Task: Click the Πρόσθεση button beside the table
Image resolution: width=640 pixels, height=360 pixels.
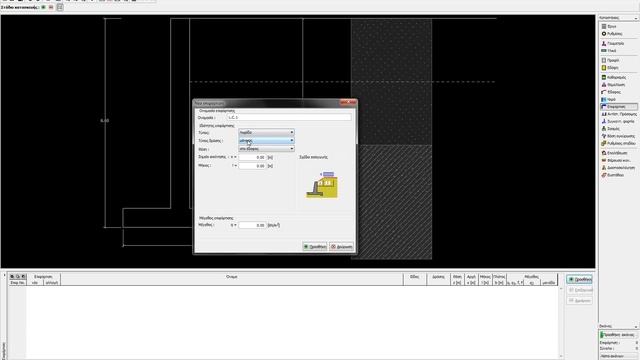Action: point(579,280)
